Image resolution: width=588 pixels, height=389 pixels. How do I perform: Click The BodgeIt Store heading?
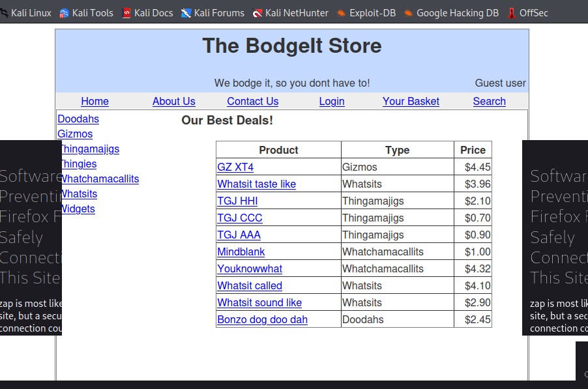[292, 46]
